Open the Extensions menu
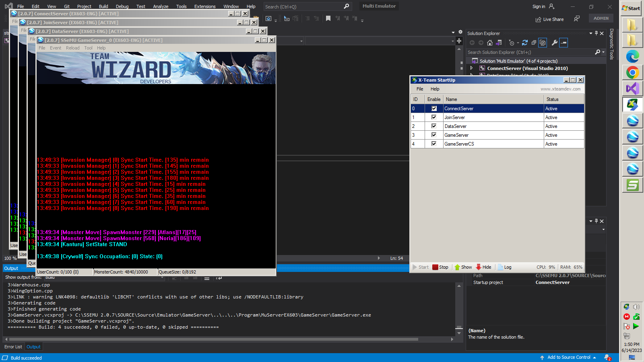This screenshot has width=644, height=362. [x=205, y=6]
